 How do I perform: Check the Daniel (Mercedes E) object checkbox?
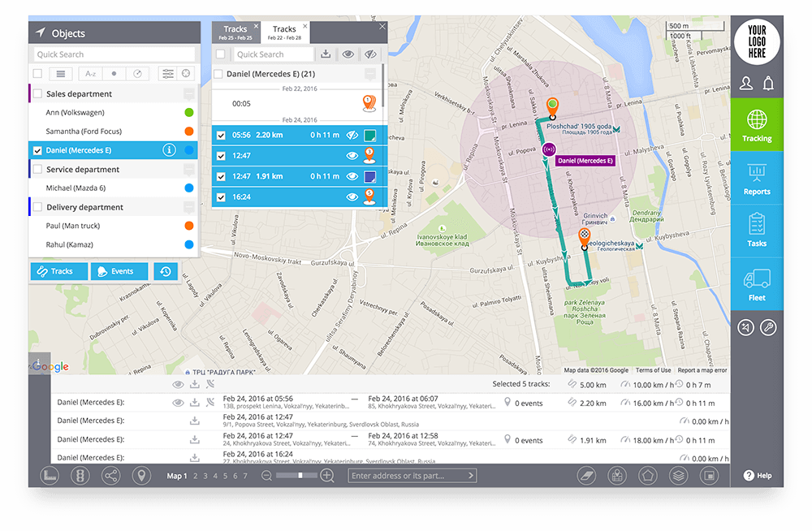(x=36, y=149)
